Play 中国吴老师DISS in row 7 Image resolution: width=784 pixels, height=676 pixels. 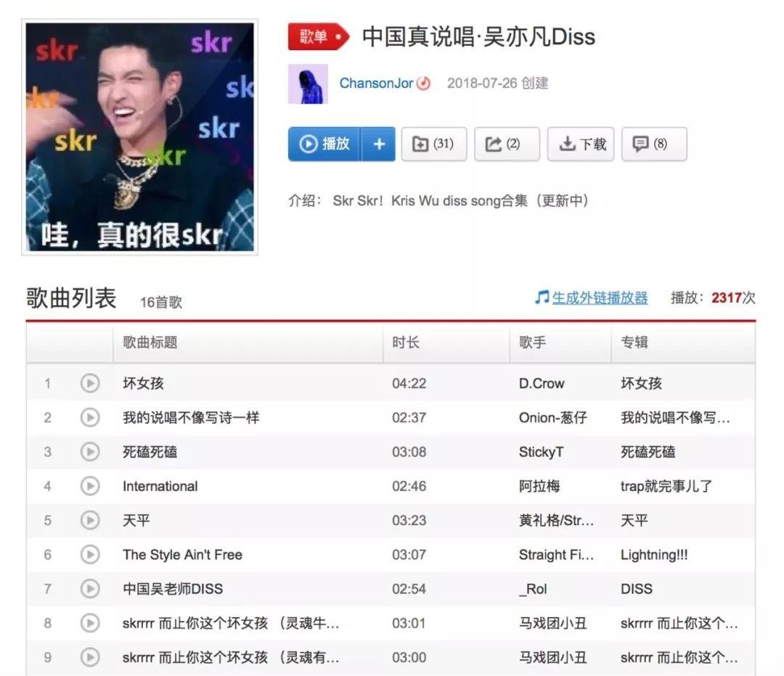[90, 589]
